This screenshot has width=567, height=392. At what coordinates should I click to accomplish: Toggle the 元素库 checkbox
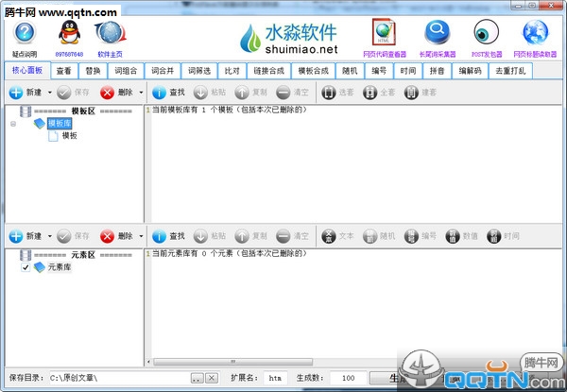coord(26,267)
